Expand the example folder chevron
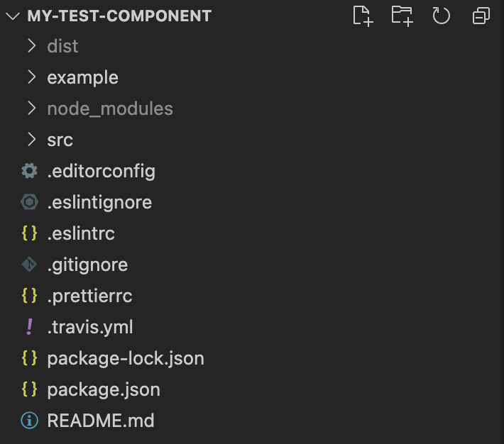Screen dimensions: 504x444 [31, 77]
